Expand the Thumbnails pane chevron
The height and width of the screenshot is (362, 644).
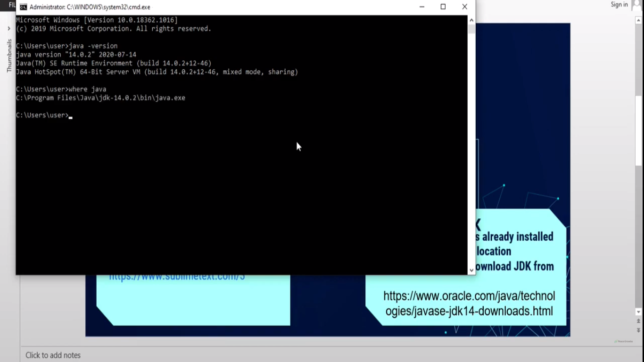(x=8, y=28)
